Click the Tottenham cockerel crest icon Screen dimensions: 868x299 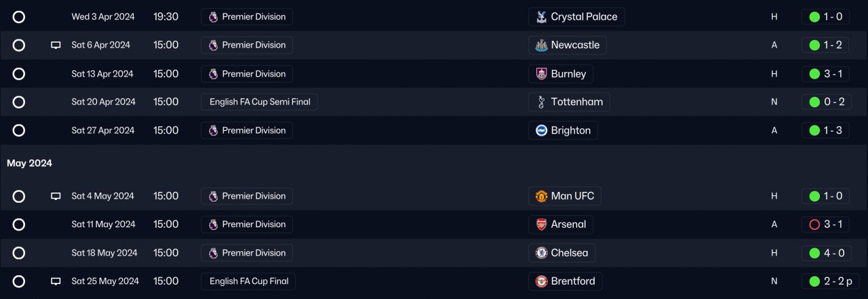(541, 102)
